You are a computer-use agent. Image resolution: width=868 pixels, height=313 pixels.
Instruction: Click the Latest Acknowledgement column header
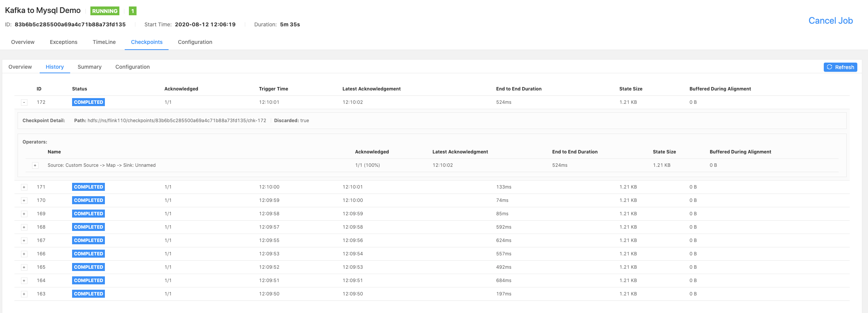371,89
